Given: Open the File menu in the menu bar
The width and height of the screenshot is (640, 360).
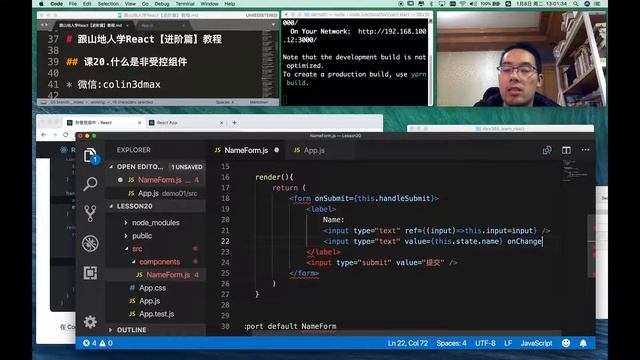Looking at the screenshot, I should (73, 4).
